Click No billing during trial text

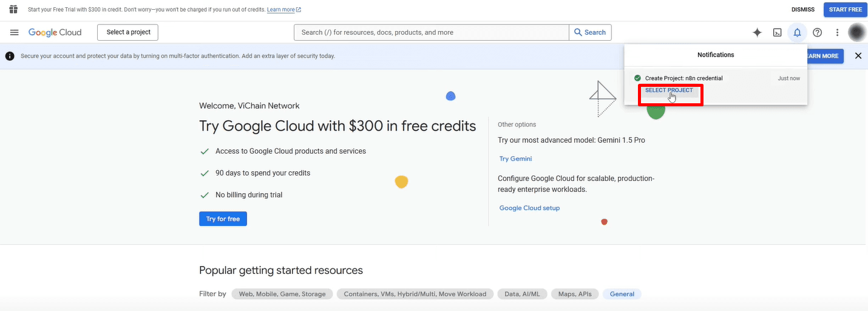click(x=249, y=195)
